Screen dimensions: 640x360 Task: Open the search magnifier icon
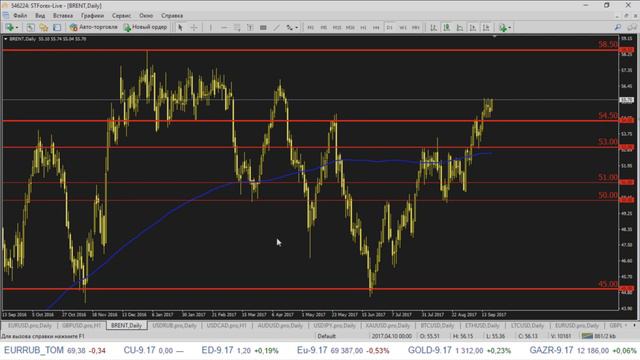click(x=618, y=27)
